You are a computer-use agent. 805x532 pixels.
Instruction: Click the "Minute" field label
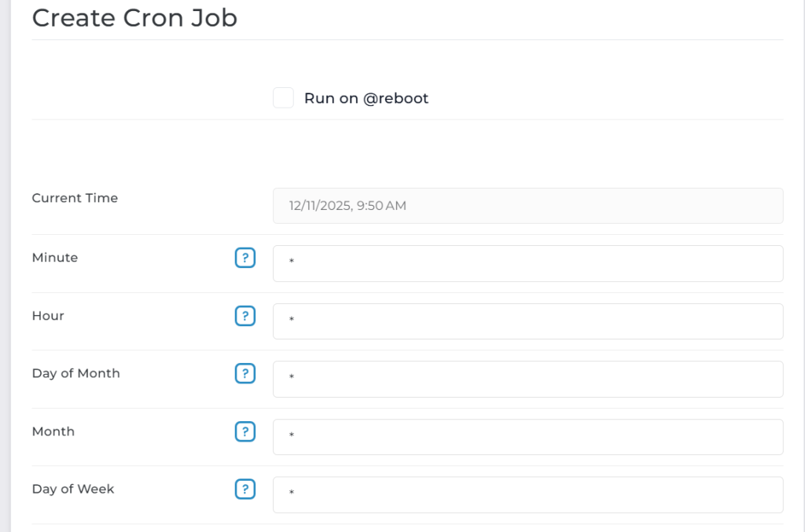[55, 258]
